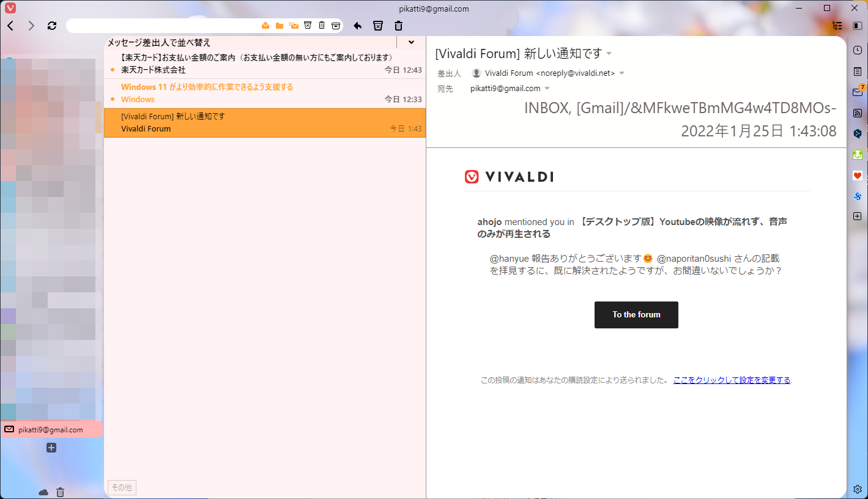Open the Youtubeの映像が流れず topic title
The image size is (868, 499).
coord(632,228)
